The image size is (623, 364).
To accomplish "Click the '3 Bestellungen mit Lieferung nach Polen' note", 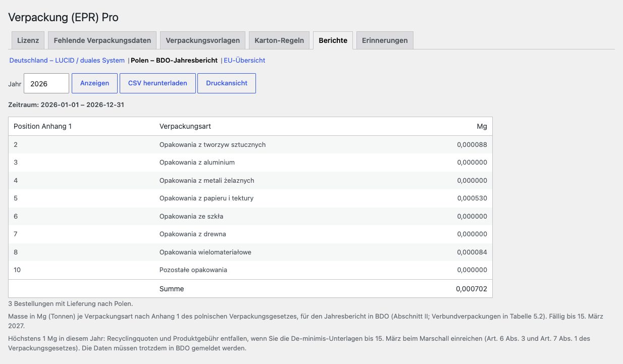I will click(x=71, y=304).
